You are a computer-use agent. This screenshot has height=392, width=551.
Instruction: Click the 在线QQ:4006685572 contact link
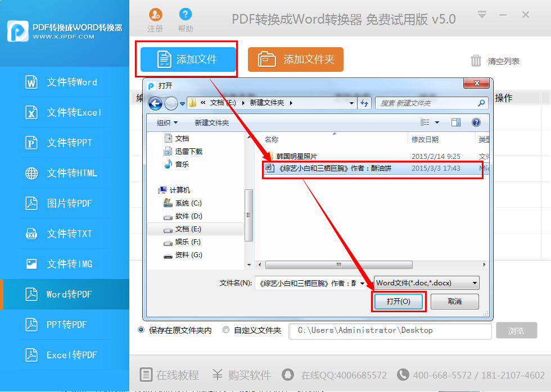[334, 375]
